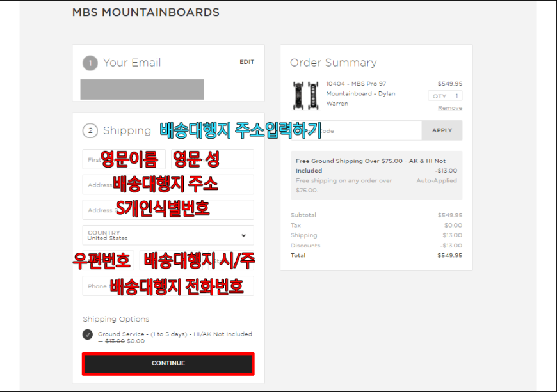Image resolution: width=557 pixels, height=392 pixels.
Task: Focus the Address 2 input field
Action: (x=168, y=210)
